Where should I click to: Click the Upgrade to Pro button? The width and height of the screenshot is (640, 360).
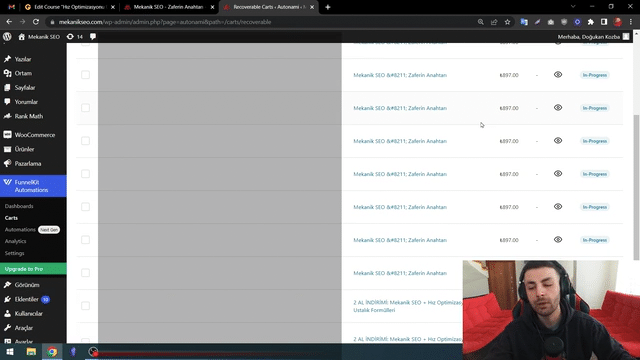(x=33, y=269)
